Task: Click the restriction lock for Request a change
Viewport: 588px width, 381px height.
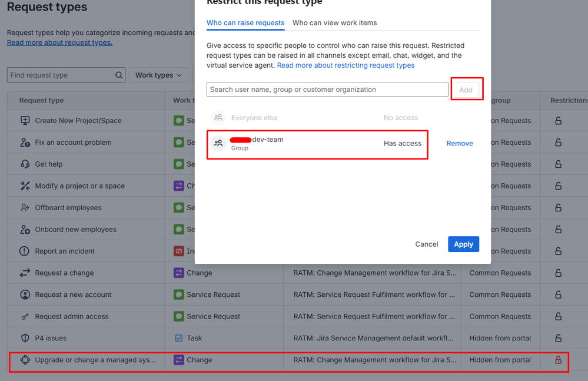Action: click(558, 273)
